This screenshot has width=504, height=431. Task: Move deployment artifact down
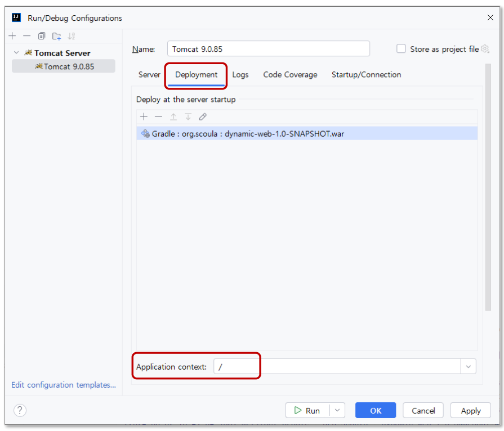click(x=188, y=116)
